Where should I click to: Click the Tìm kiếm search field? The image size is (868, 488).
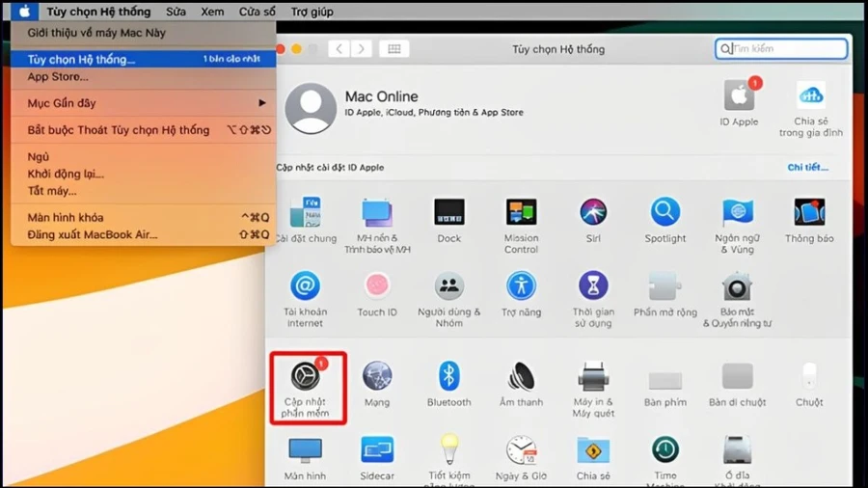point(781,48)
